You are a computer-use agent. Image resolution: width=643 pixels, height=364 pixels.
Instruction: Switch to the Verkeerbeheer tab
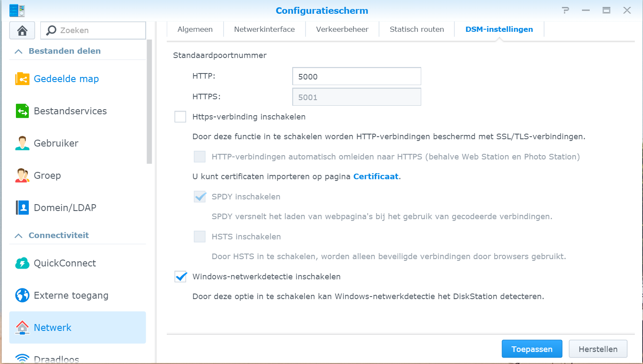(342, 29)
